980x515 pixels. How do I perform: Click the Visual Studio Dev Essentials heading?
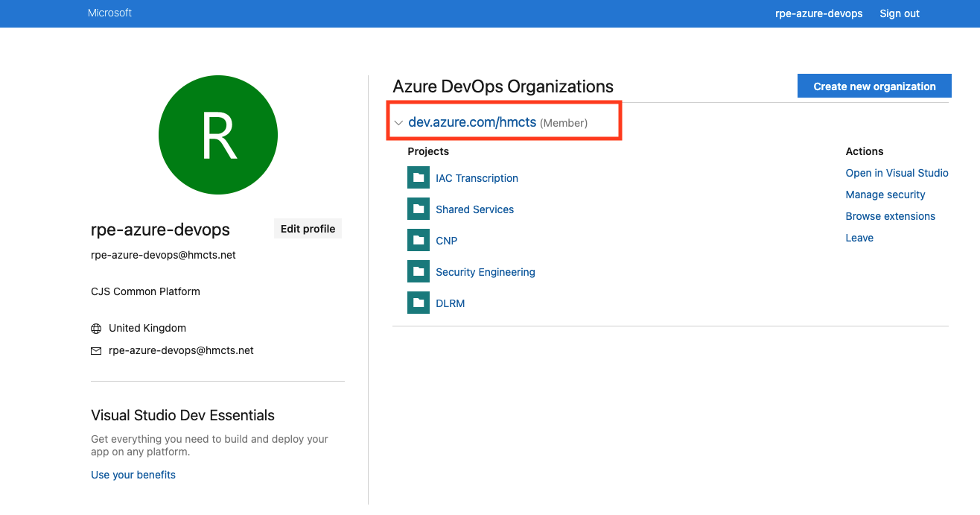tap(182, 415)
